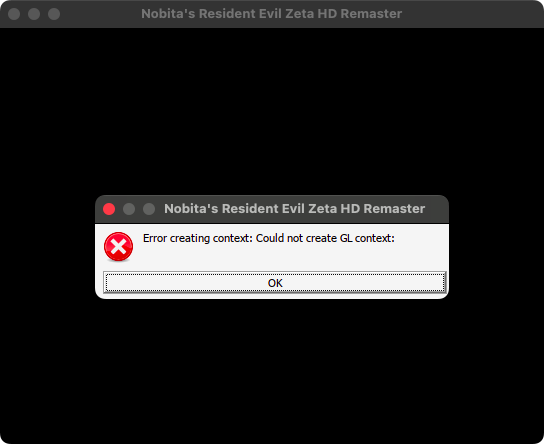Screen dimensions: 544x444
Task: Click the dialog's grayed zoom button
Action: [149, 209]
